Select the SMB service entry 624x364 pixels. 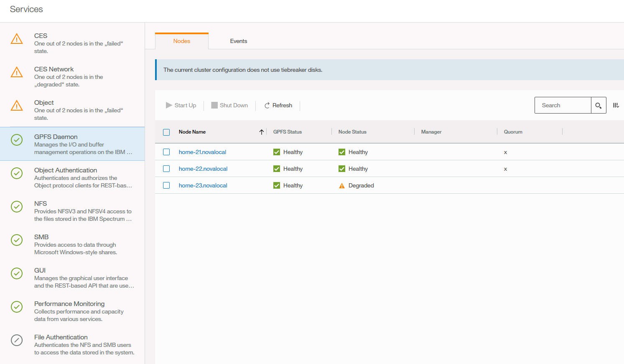point(72,244)
